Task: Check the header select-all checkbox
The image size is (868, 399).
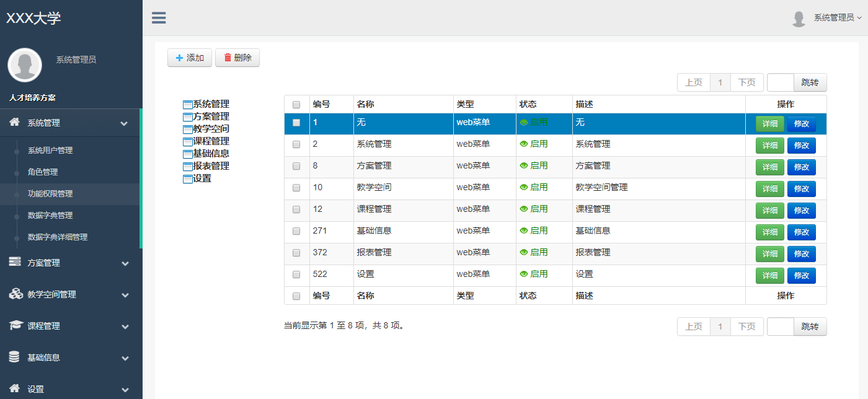Action: tap(296, 105)
